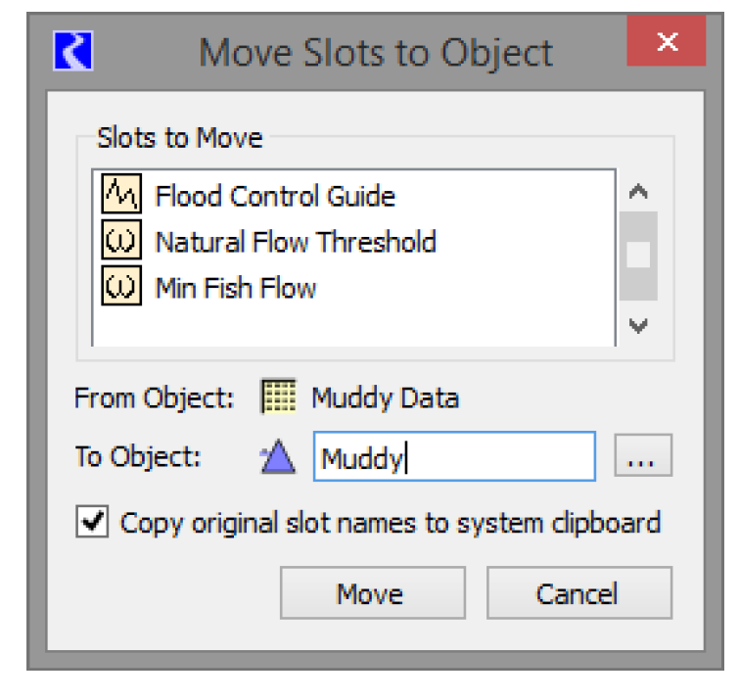Select Natural Flow Threshold slot name
The height and width of the screenshot is (700, 739).
(296, 242)
